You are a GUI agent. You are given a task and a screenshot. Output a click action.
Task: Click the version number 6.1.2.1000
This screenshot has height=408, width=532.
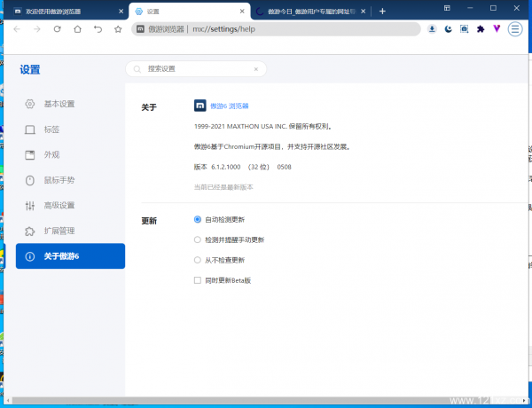click(225, 167)
